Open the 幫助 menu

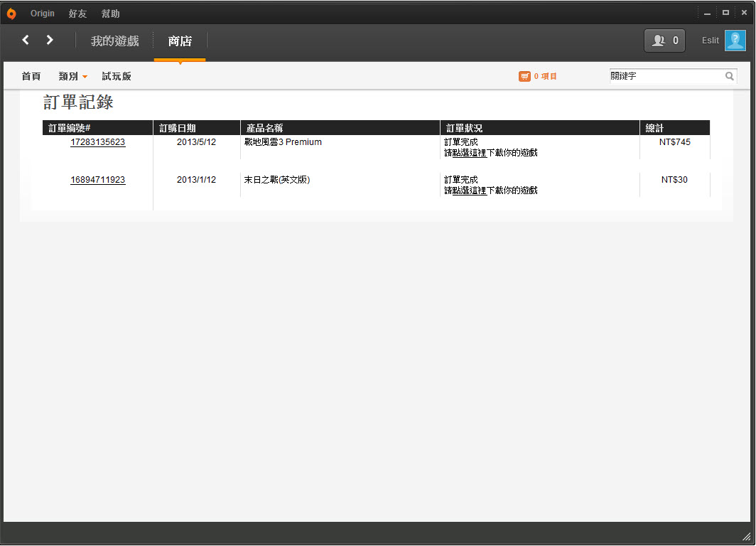point(110,14)
